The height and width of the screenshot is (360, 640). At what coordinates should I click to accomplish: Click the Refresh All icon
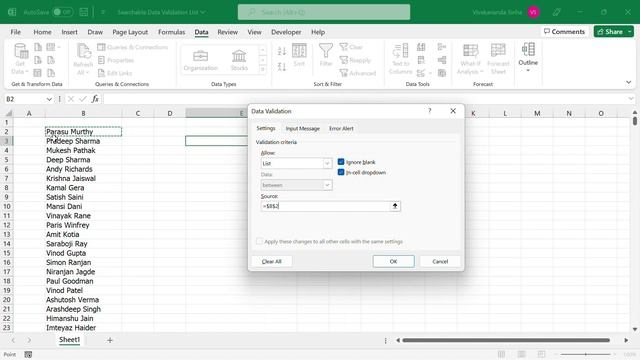point(83,59)
